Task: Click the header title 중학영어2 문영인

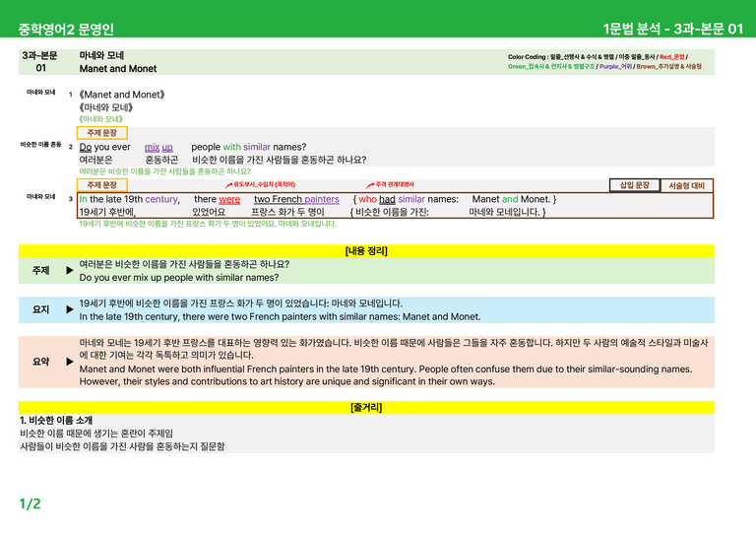Action: coord(66,29)
